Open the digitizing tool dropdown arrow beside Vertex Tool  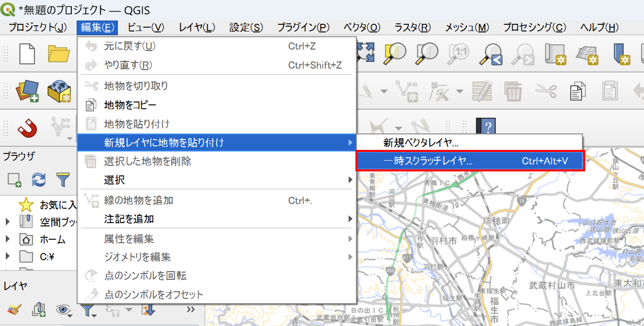point(384,91)
